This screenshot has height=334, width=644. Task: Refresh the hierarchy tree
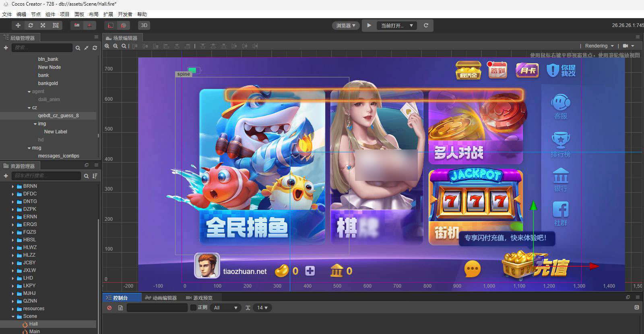pos(95,48)
